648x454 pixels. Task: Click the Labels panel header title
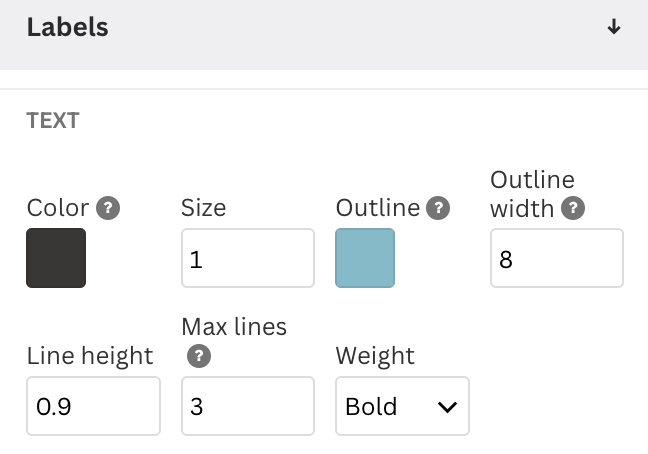pyautogui.click(x=68, y=27)
